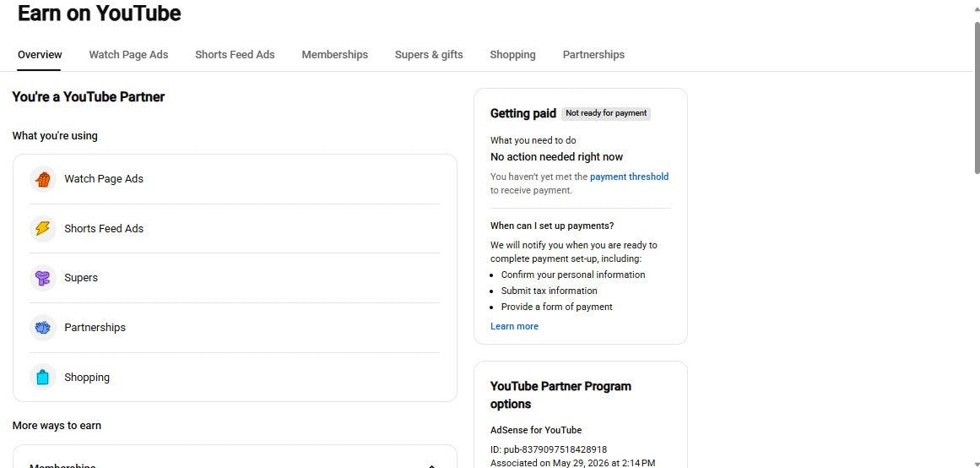
Task: Click Learn more in Getting paid card
Action: [514, 326]
